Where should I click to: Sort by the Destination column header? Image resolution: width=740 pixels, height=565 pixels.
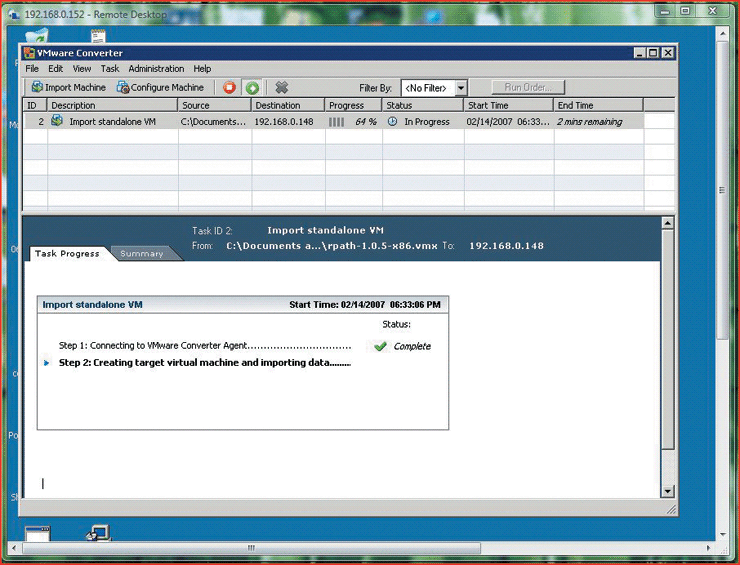288,105
